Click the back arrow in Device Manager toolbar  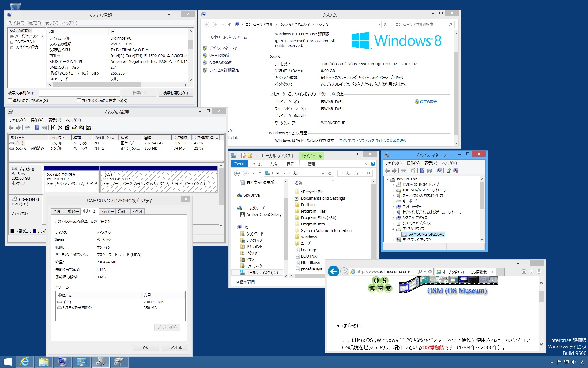coord(387,171)
